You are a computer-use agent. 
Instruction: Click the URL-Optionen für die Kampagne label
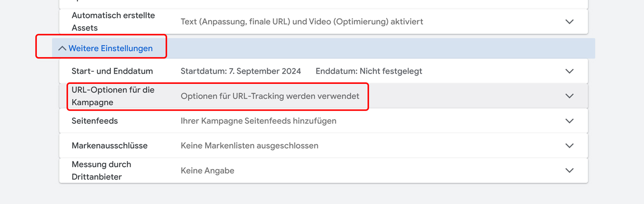click(x=113, y=96)
